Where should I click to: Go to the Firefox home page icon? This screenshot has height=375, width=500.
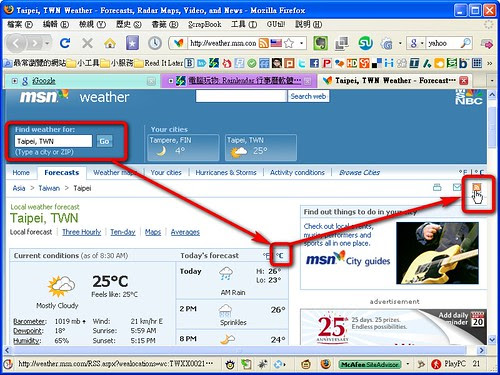click(x=110, y=43)
